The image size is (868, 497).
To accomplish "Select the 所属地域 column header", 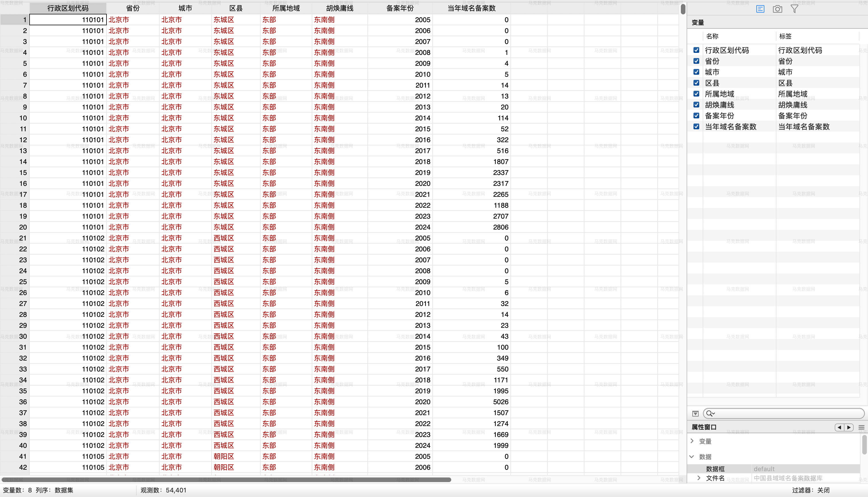I will [x=286, y=8].
